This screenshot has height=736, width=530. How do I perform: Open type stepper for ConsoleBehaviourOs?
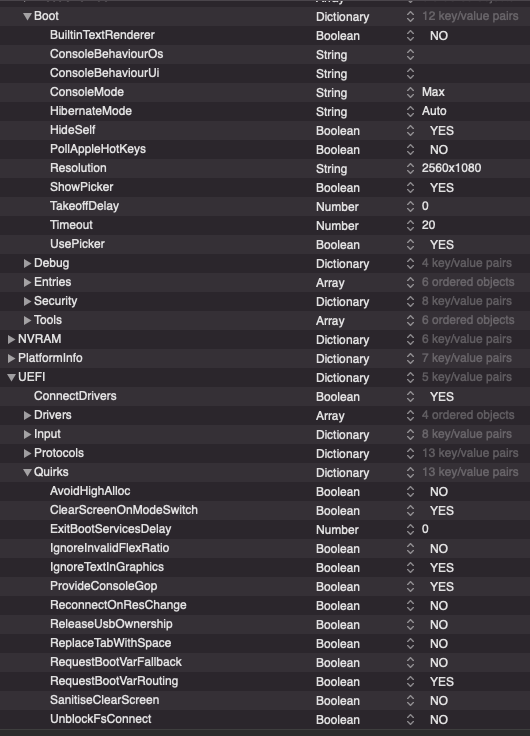(410, 54)
